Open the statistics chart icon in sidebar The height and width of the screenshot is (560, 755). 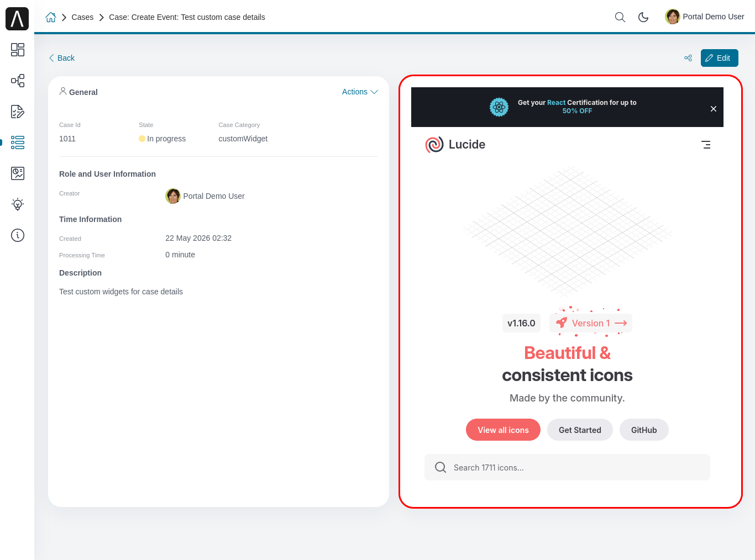click(x=18, y=173)
